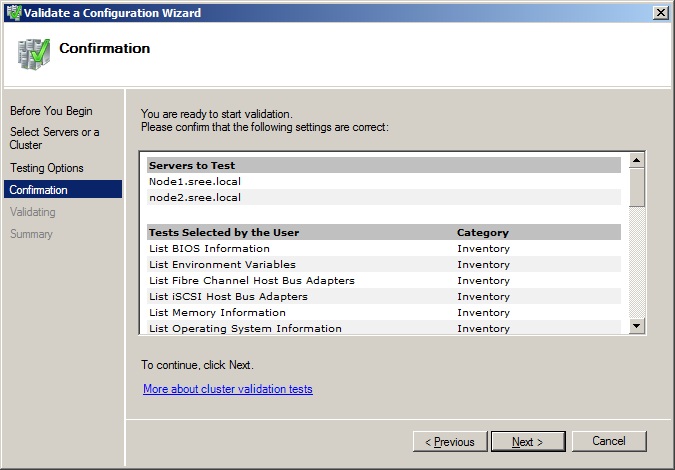Screen dimensions: 675x470
Task: Switch to the Testing Options step
Action: coord(47,168)
